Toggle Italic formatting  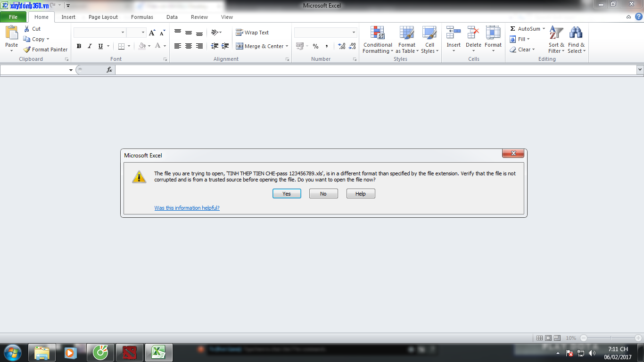pyautogui.click(x=90, y=46)
